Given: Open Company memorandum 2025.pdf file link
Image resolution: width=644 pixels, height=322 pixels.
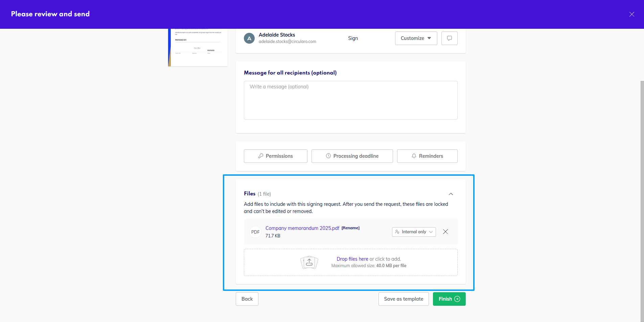Looking at the screenshot, I should tap(302, 228).
